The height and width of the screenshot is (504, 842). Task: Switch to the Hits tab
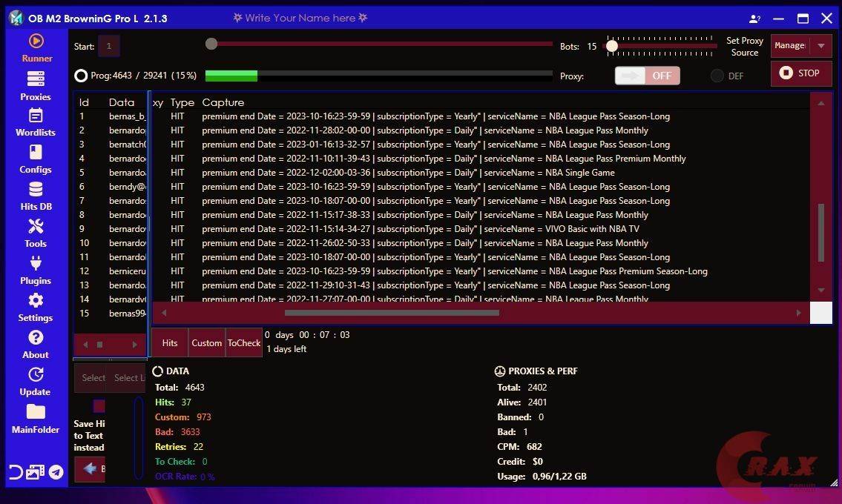[170, 343]
